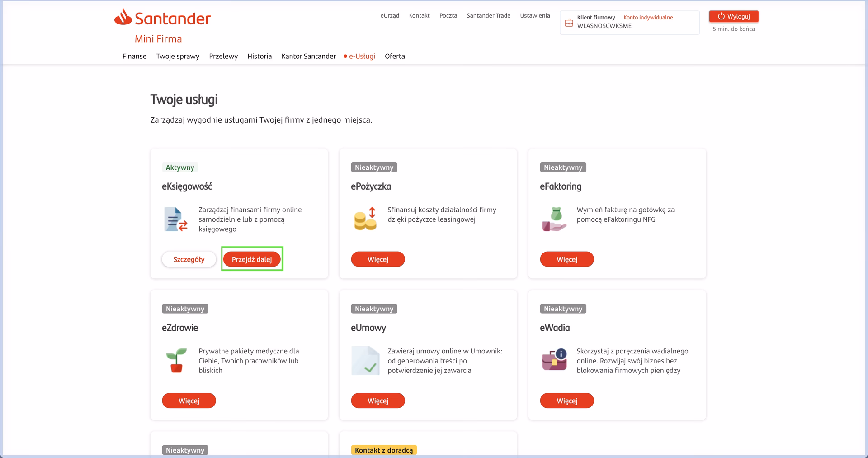Click the eFaktoring money bag icon

pyautogui.click(x=554, y=219)
